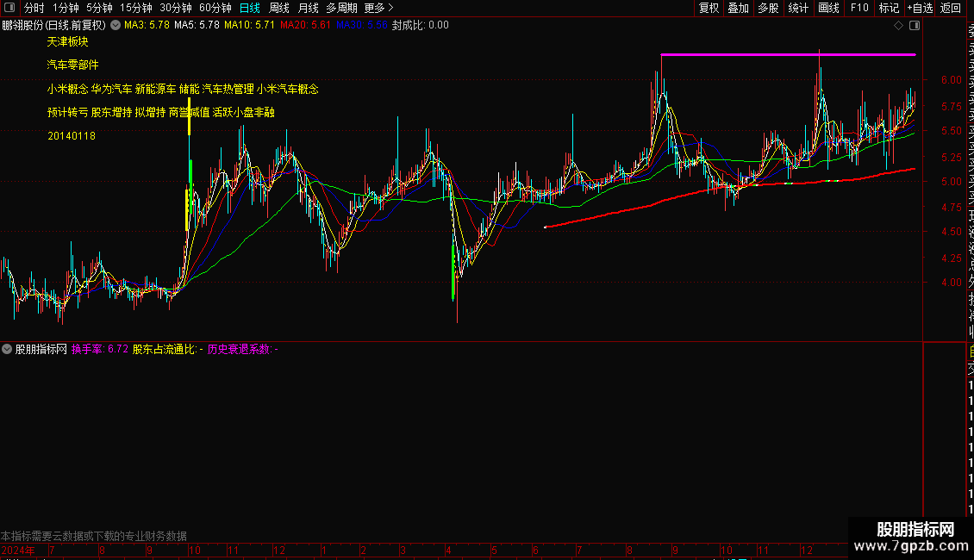The width and height of the screenshot is (974, 560).
Task: Open the 统计 statistics tool
Action: point(798,8)
